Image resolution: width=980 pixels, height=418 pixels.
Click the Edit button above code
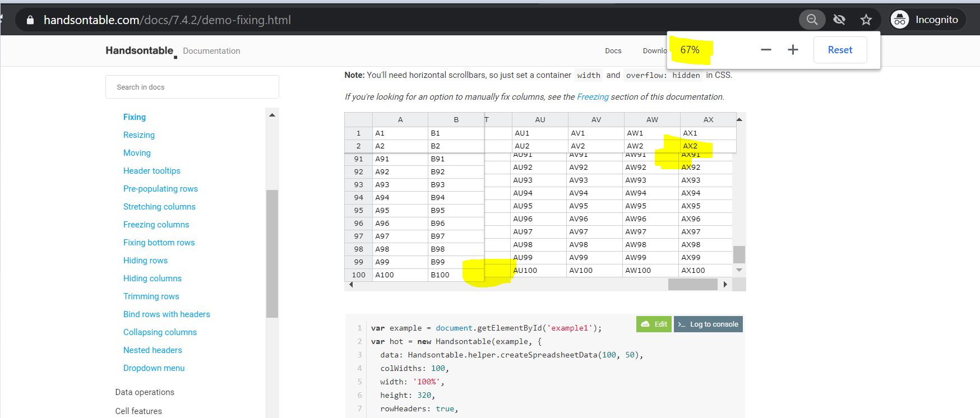(x=654, y=324)
